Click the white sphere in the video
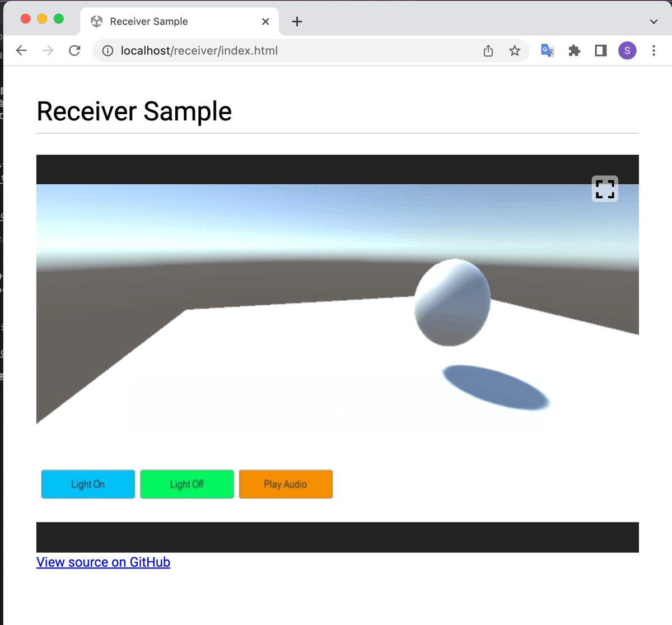 click(x=452, y=302)
